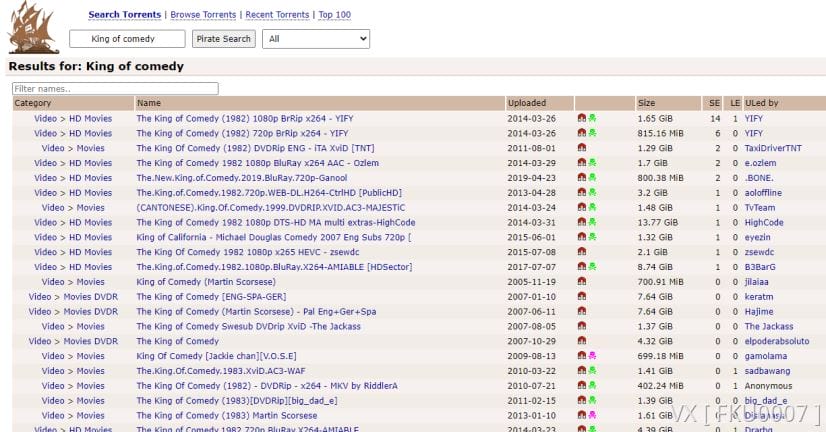Open The.New.King.of.Comedy.2019.BluRay.720p-Ganool link
The image size is (826, 432).
coord(242,178)
